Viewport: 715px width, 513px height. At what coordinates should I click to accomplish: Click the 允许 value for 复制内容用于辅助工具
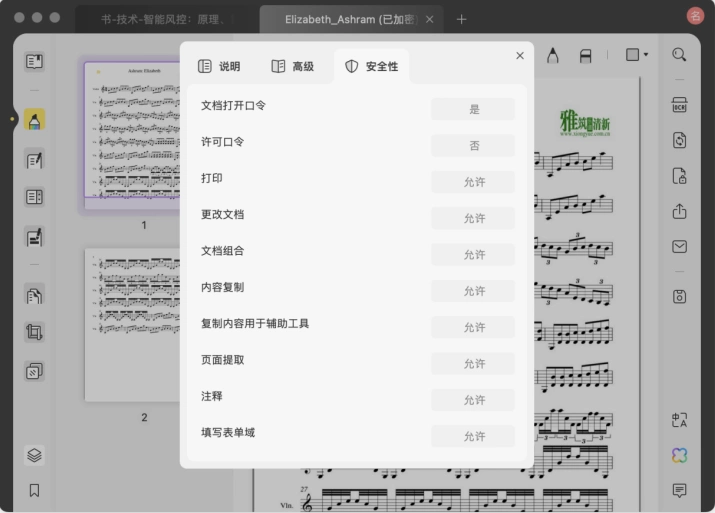pos(473,327)
